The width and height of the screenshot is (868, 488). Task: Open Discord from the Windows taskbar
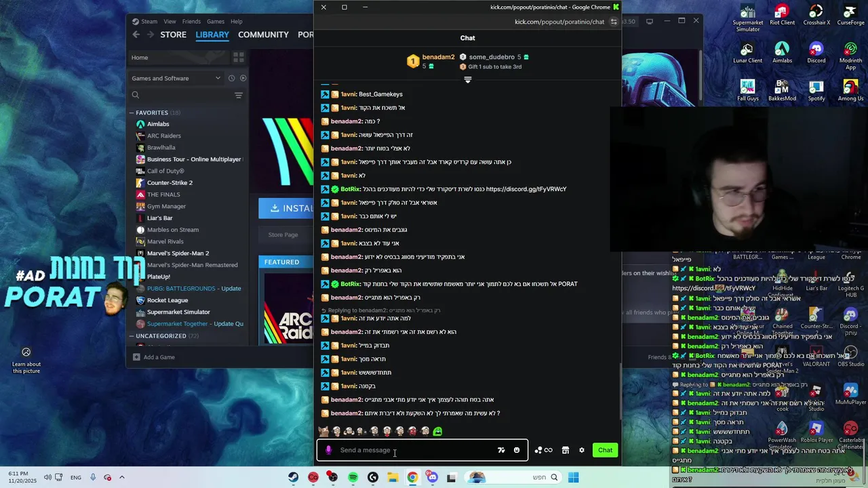coord(432,477)
